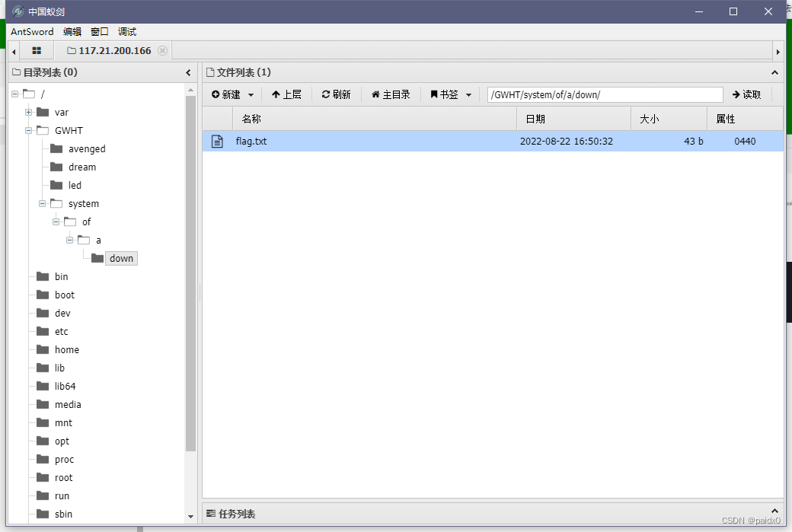Select the proc folder

[64, 460]
